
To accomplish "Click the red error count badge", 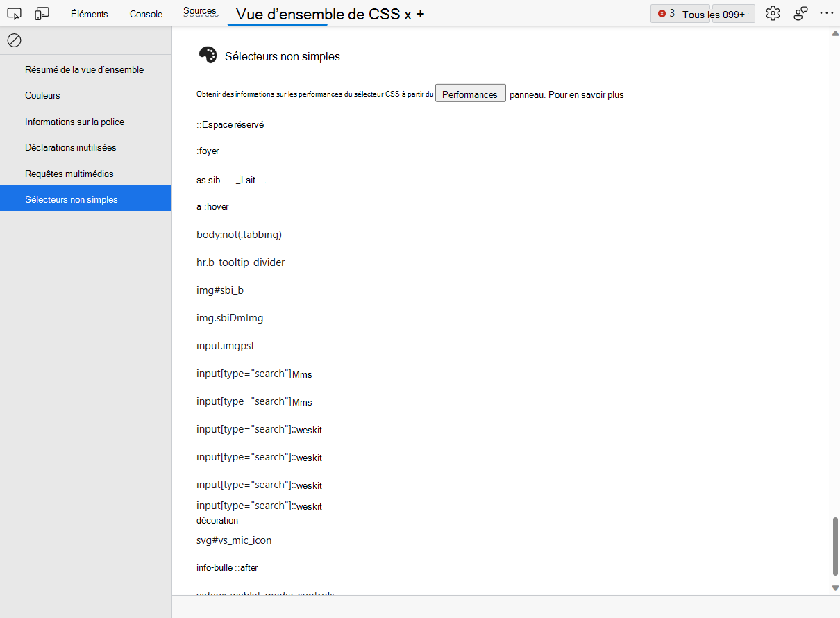I will coord(666,13).
